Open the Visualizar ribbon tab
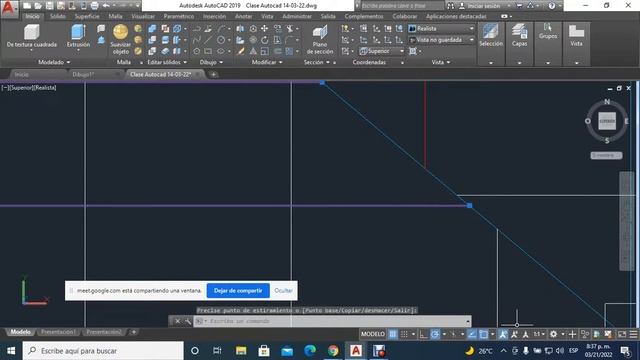Screen dimensions: 640x360 (143, 16)
